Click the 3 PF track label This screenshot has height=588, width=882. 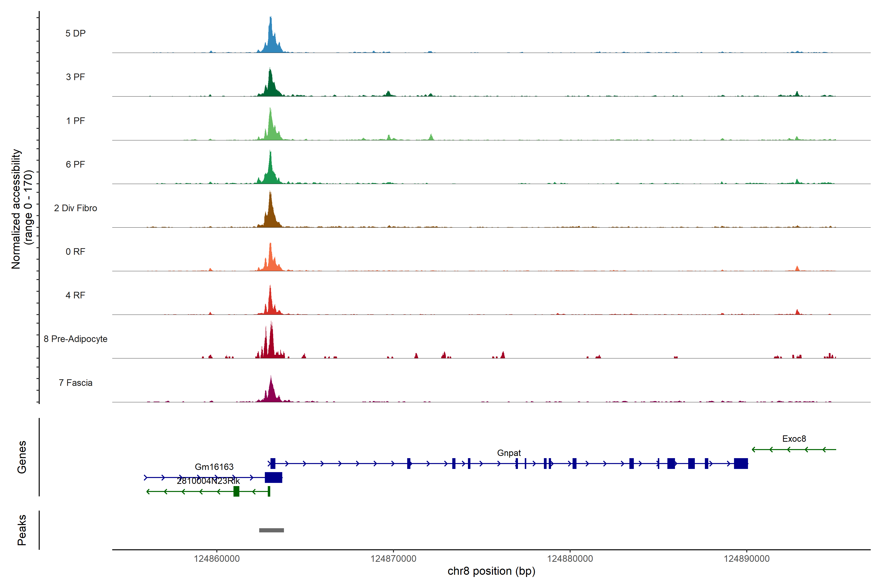(75, 77)
